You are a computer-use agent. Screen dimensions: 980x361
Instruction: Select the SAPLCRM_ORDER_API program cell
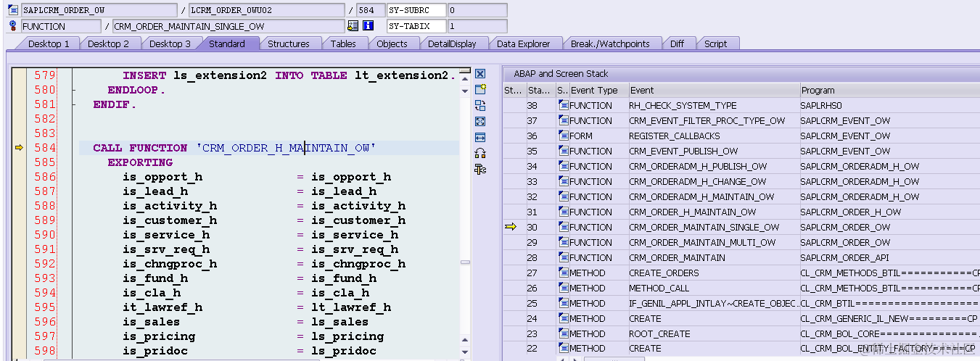pyautogui.click(x=889, y=258)
